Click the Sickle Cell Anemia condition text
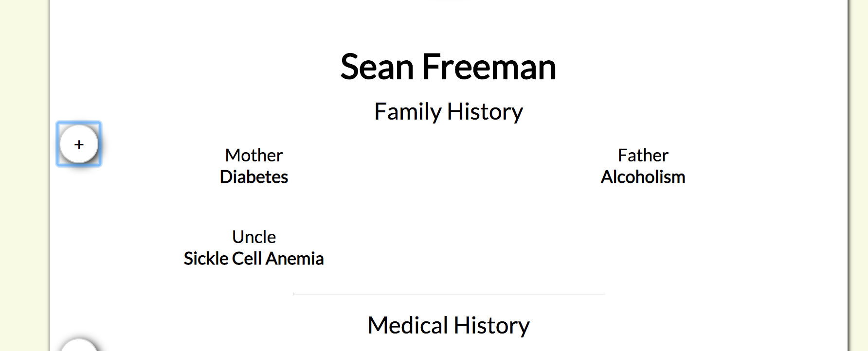This screenshot has height=351, width=868. (x=253, y=259)
